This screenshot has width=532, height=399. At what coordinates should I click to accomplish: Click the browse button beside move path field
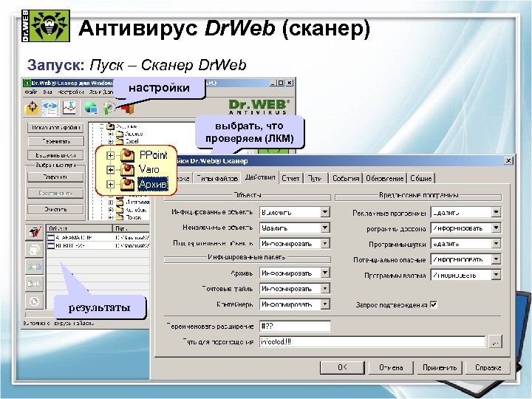(495, 341)
